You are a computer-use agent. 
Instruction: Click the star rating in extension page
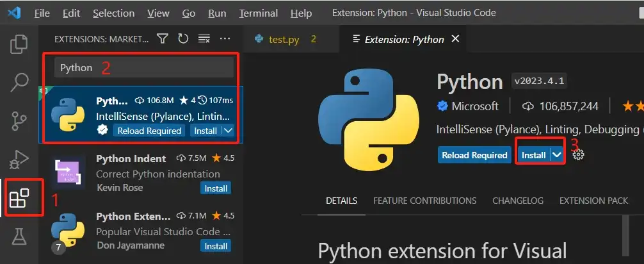tap(633, 106)
